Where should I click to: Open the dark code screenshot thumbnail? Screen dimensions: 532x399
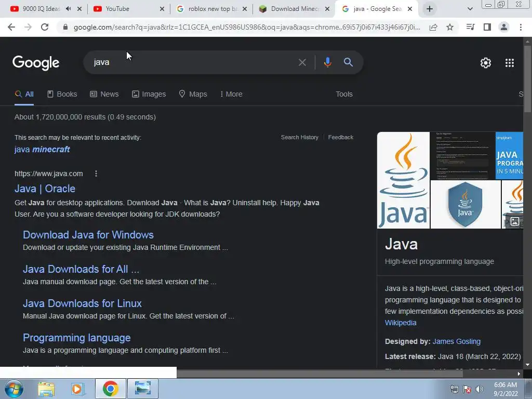(462, 156)
